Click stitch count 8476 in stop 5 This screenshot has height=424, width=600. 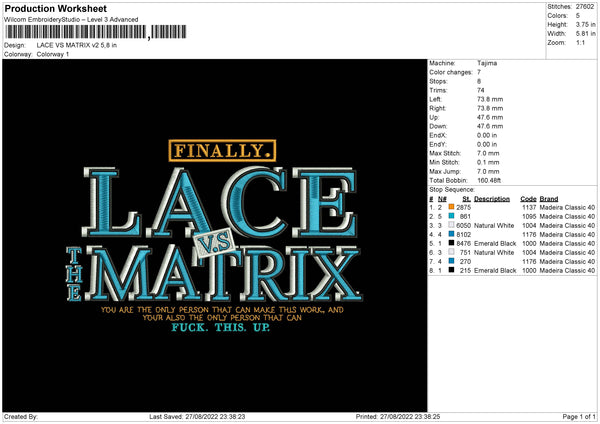pos(463,244)
